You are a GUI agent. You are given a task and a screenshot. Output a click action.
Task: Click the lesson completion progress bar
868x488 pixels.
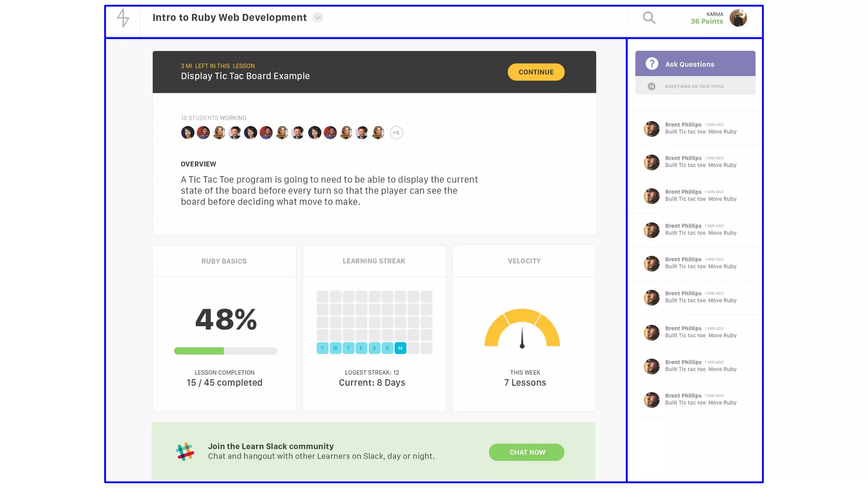[x=225, y=351]
